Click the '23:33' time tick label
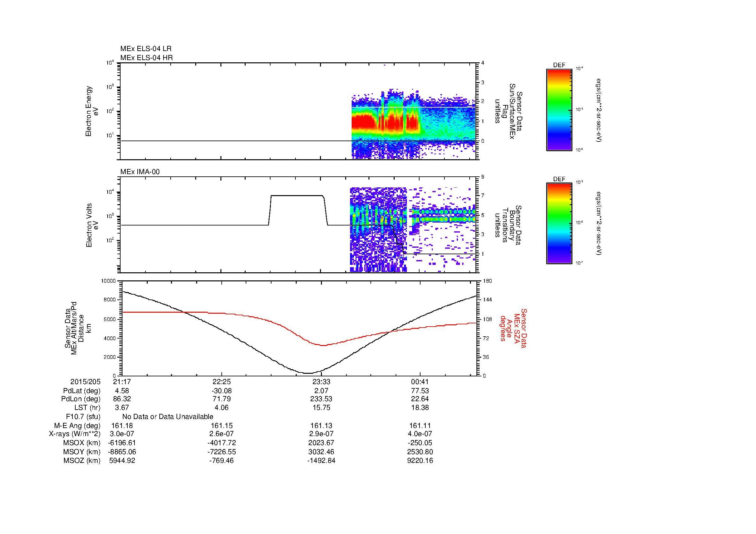756x534 pixels. point(321,382)
